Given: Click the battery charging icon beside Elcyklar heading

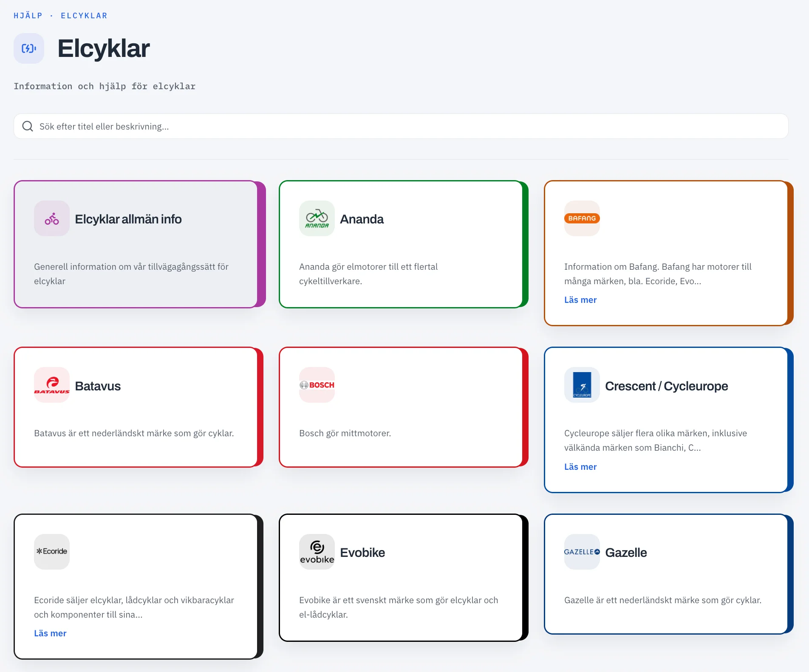Looking at the screenshot, I should coord(29,48).
